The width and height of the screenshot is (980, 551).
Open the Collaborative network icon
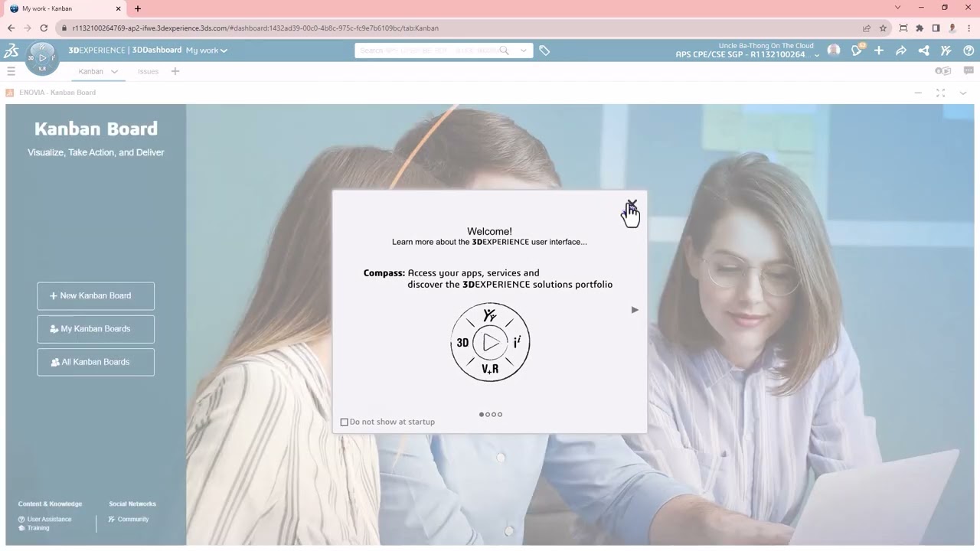pyautogui.click(x=923, y=51)
